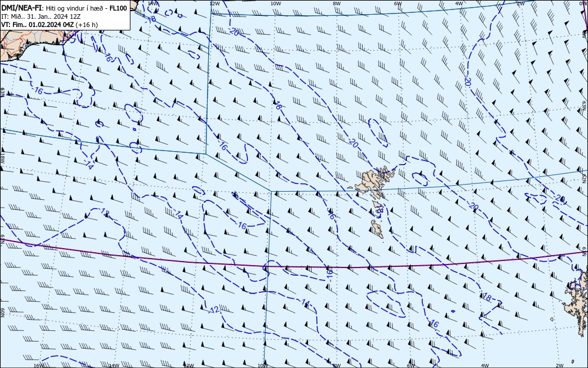Click the "16W" longitude label

(39, 366)
